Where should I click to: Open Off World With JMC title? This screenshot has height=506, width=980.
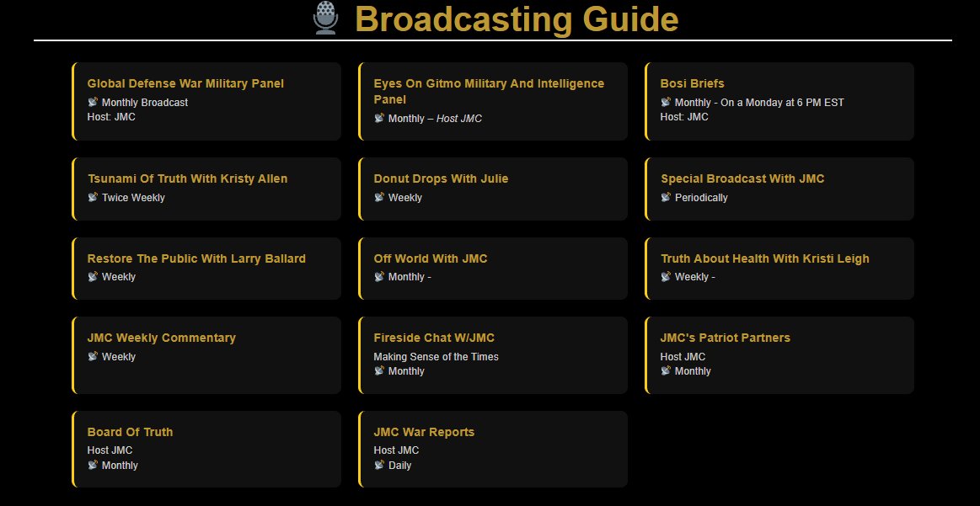[x=431, y=258]
